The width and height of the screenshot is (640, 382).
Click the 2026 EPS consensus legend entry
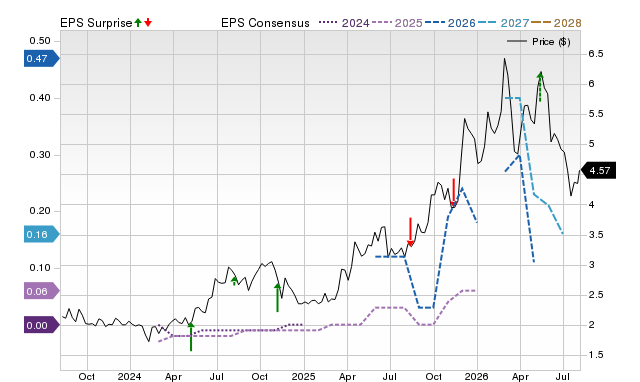450,23
